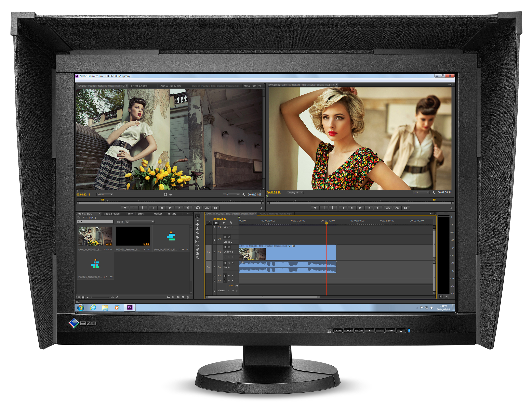Open Timeline panel flyout menu

[x=431, y=213]
